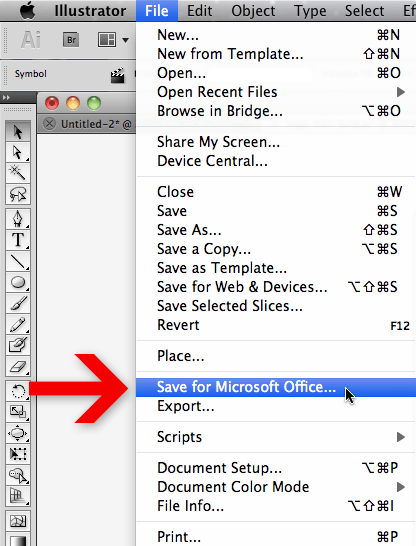Expand Open Recent Files submenu
The height and width of the screenshot is (546, 416).
tap(276, 92)
